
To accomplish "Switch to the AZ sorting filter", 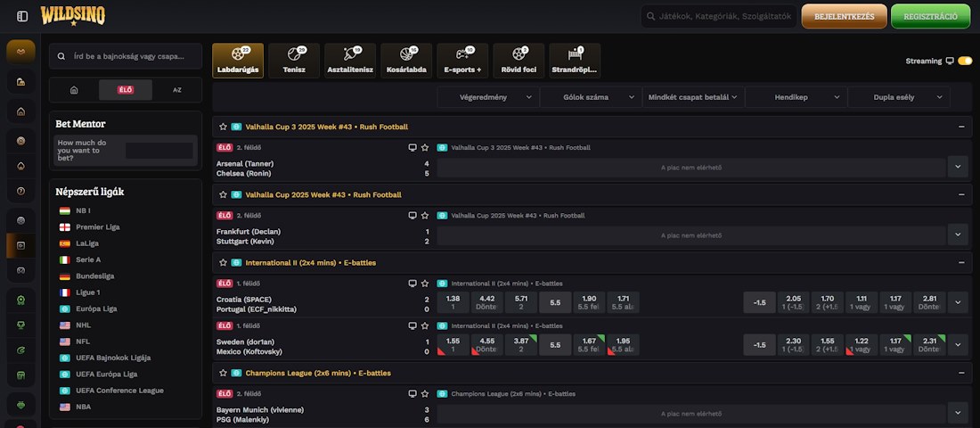I will pyautogui.click(x=176, y=90).
